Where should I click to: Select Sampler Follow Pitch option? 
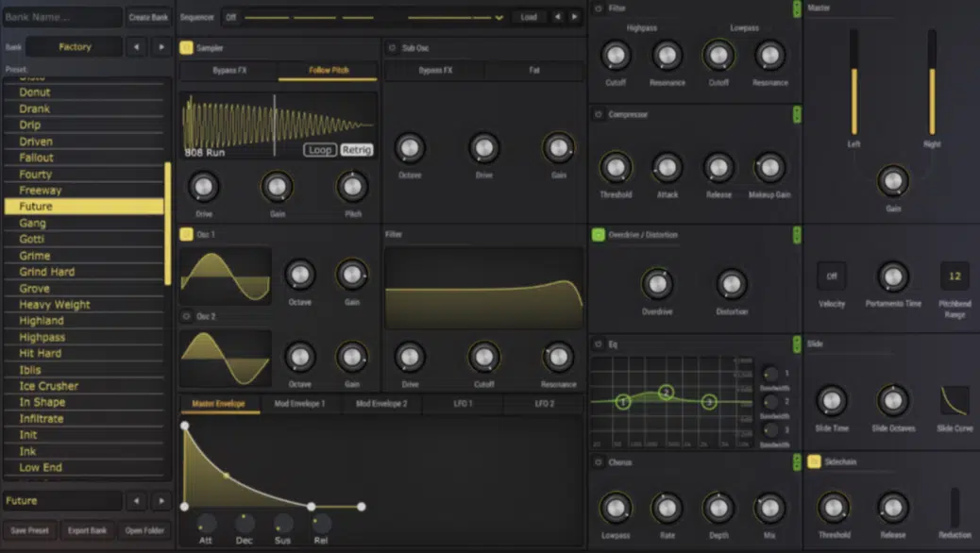[x=329, y=71]
